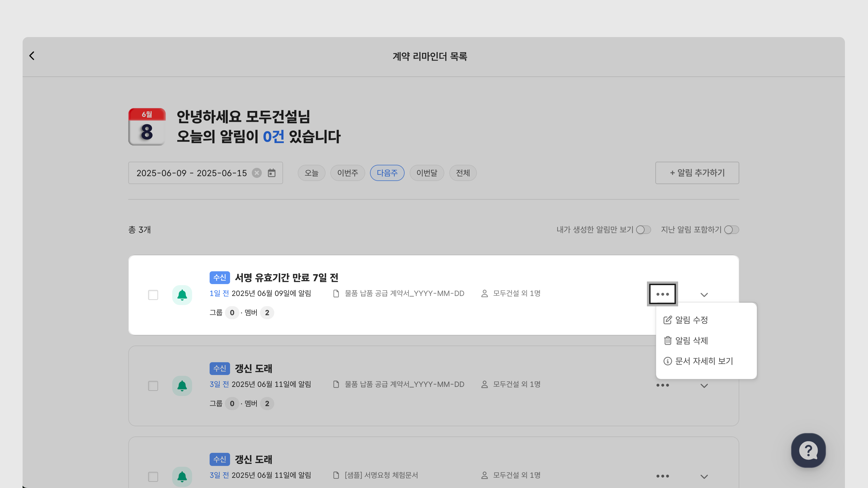
Task: Click the + 알림 추가하기 button
Action: tap(697, 173)
